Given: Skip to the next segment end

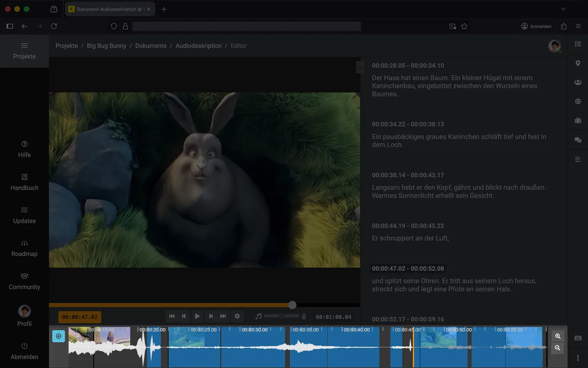Looking at the screenshot, I should (223, 316).
